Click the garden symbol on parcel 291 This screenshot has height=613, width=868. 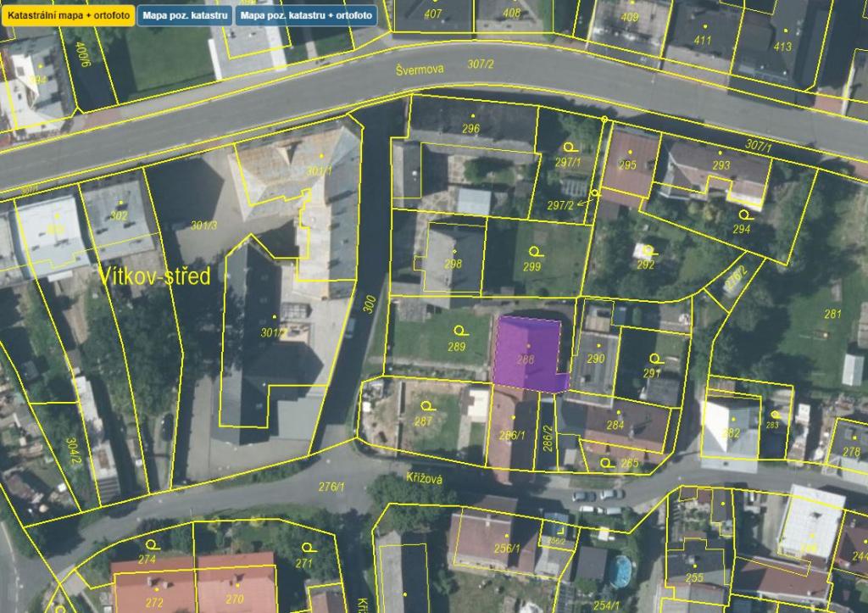pos(655,359)
